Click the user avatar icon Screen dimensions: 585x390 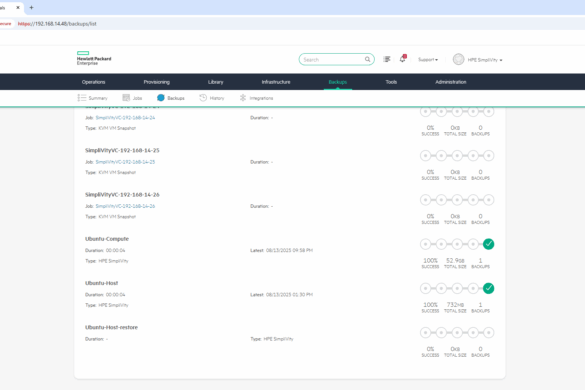point(459,59)
